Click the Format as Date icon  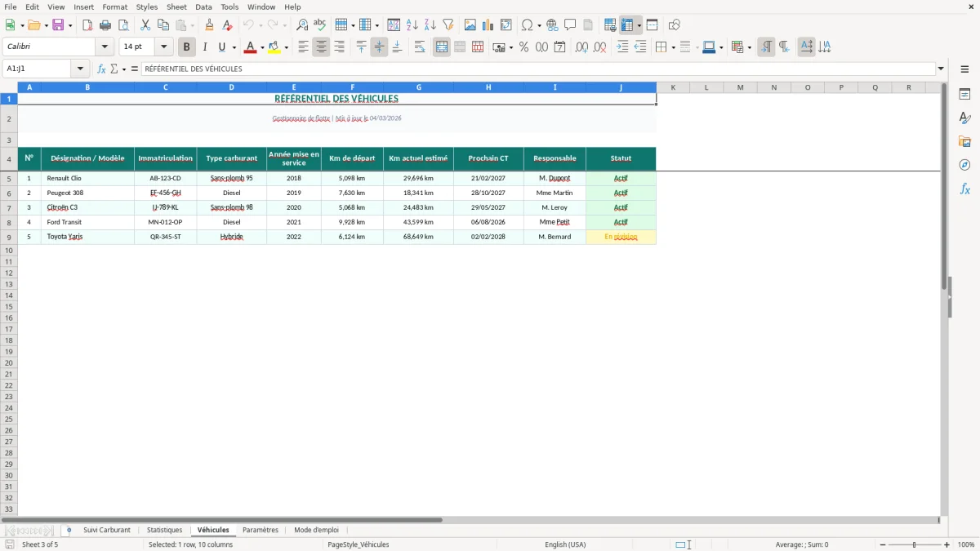[x=559, y=47]
